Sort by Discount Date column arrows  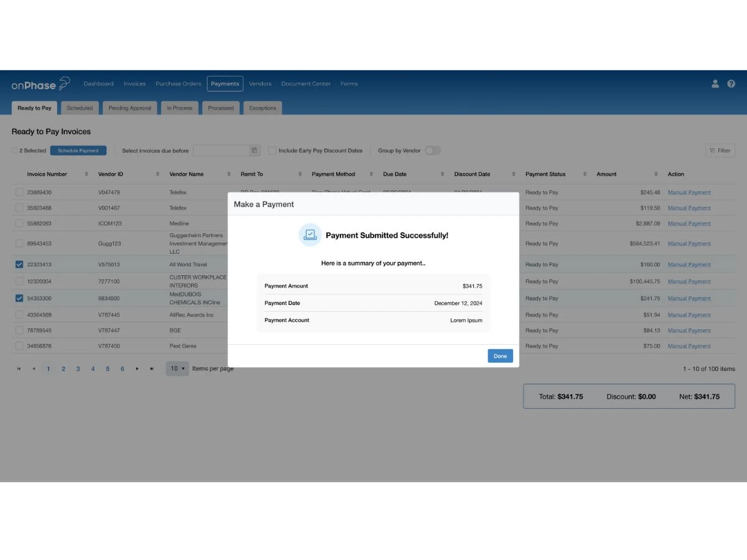[514, 174]
